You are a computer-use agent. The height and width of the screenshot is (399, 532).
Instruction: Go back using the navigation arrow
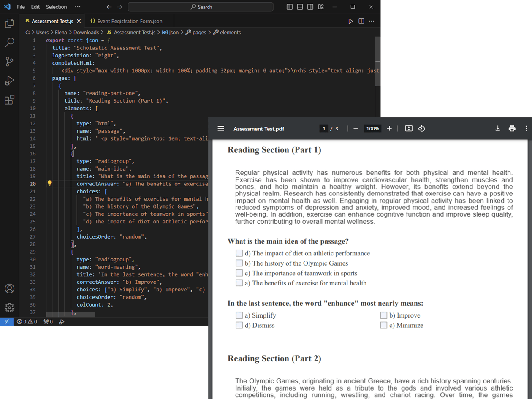(x=109, y=7)
